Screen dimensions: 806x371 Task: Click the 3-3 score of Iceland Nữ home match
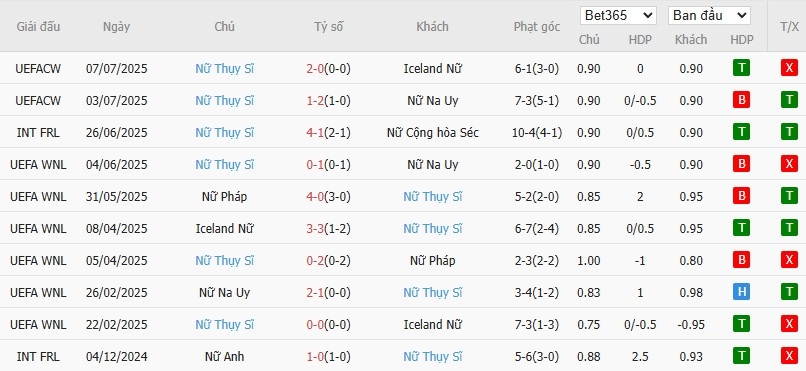[x=315, y=229]
